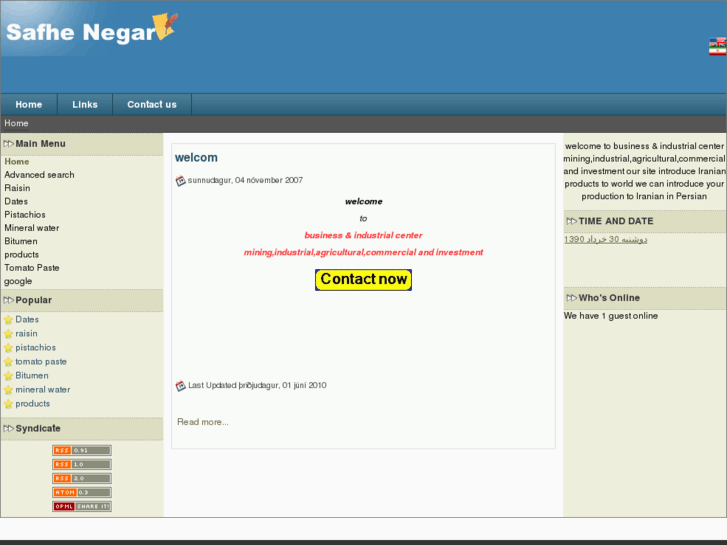Image resolution: width=727 pixels, height=545 pixels.
Task: Click the red 'business & industrial center' text
Action: 364,235
